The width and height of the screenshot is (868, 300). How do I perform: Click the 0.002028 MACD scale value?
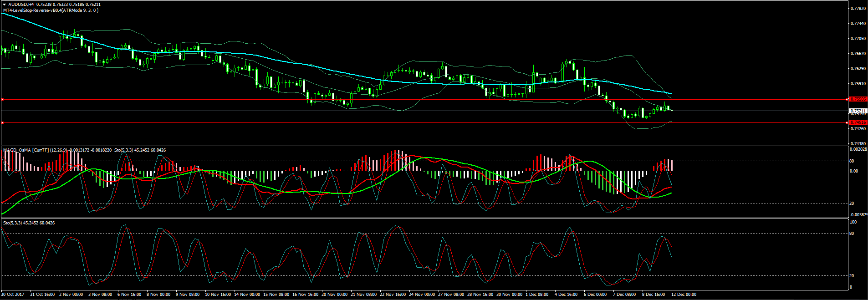858,149
